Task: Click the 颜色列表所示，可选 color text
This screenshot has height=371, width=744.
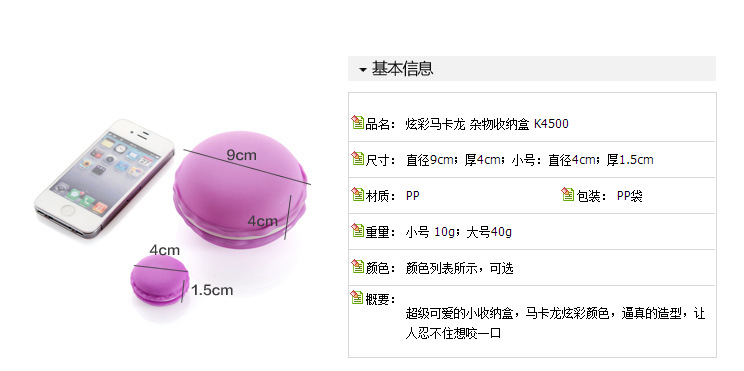Action: click(x=459, y=269)
